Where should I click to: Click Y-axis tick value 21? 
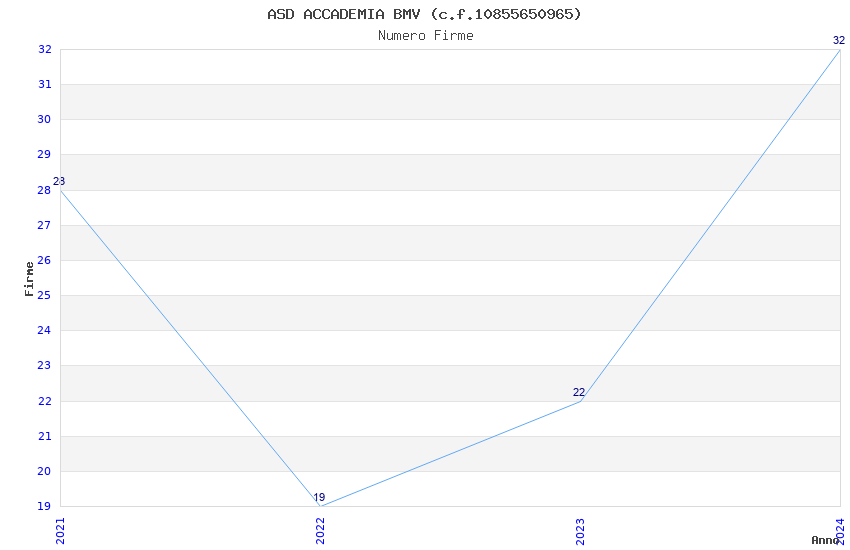pyautogui.click(x=44, y=437)
